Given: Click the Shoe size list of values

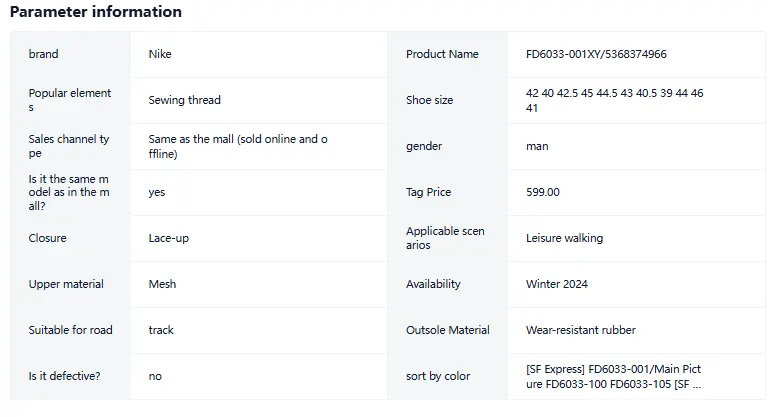Looking at the screenshot, I should [615, 100].
